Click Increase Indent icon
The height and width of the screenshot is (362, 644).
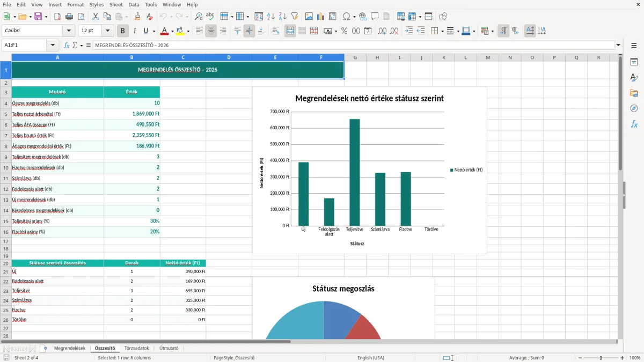point(409,31)
